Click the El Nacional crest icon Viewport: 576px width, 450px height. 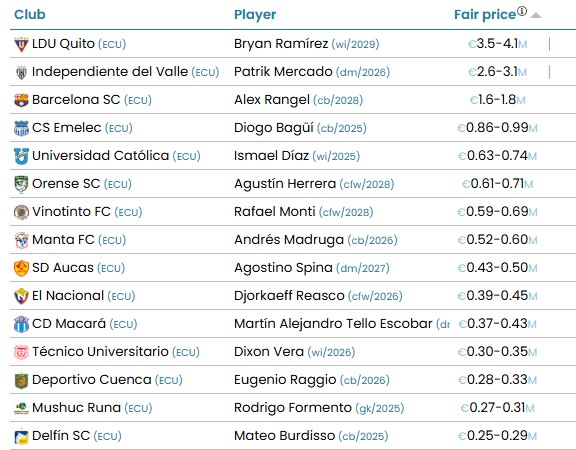[21, 296]
